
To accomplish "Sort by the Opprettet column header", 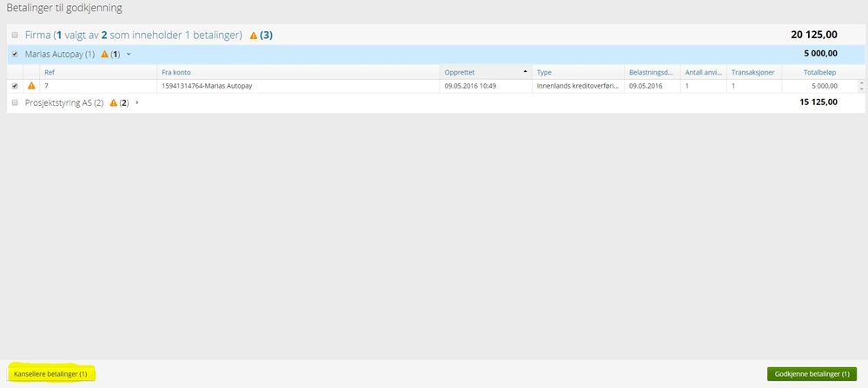I will coord(486,72).
